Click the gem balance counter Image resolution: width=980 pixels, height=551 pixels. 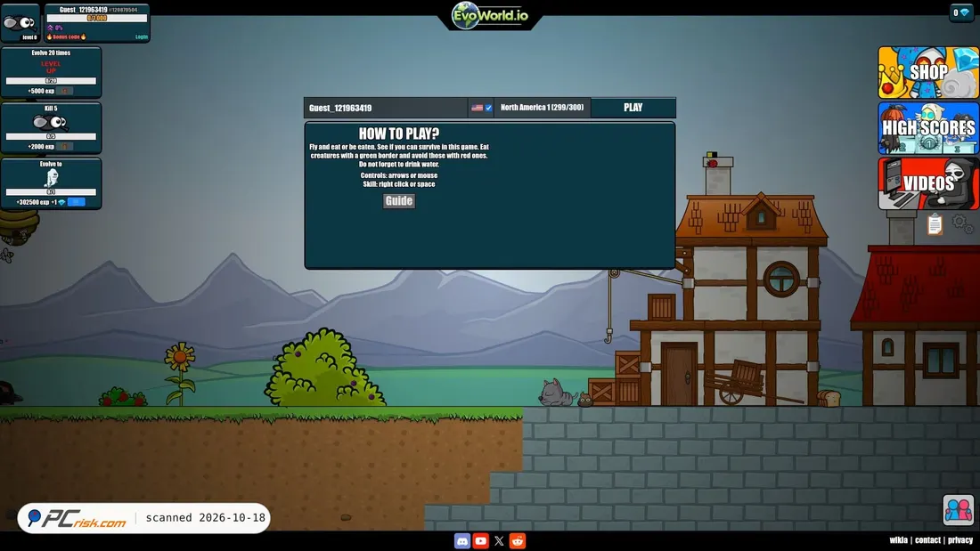coord(961,12)
